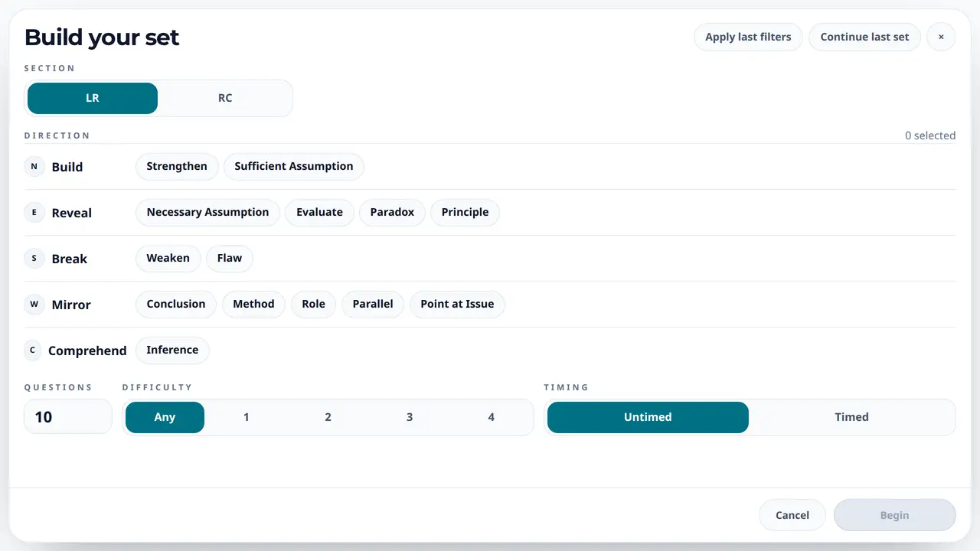Toggle the Sufficient Assumption chip
The image size is (980, 551).
click(294, 166)
